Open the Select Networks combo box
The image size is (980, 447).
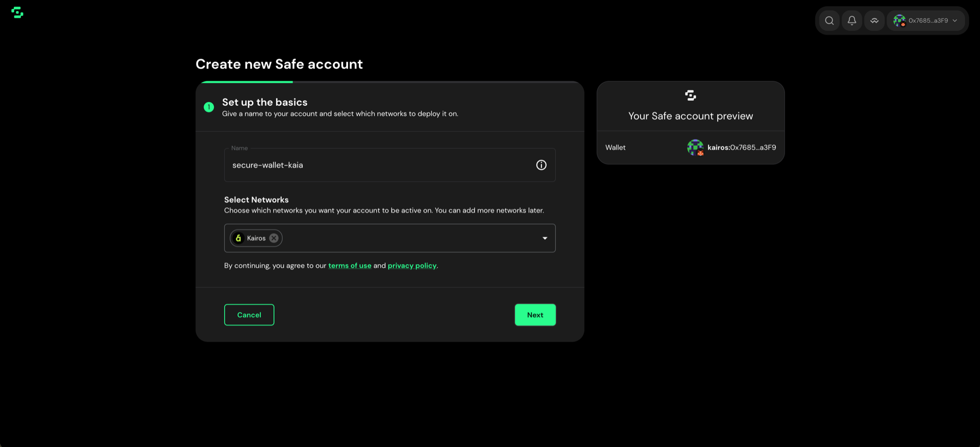tap(390, 238)
